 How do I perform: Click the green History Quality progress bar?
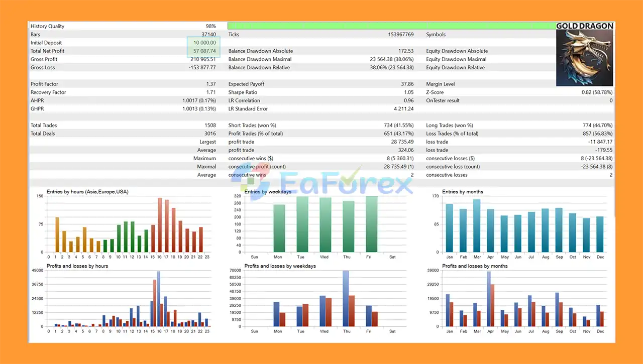[392, 26]
